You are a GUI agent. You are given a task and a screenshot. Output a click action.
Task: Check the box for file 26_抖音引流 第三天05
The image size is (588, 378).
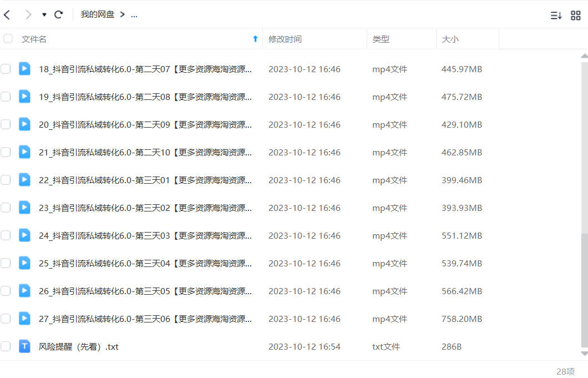[6, 291]
